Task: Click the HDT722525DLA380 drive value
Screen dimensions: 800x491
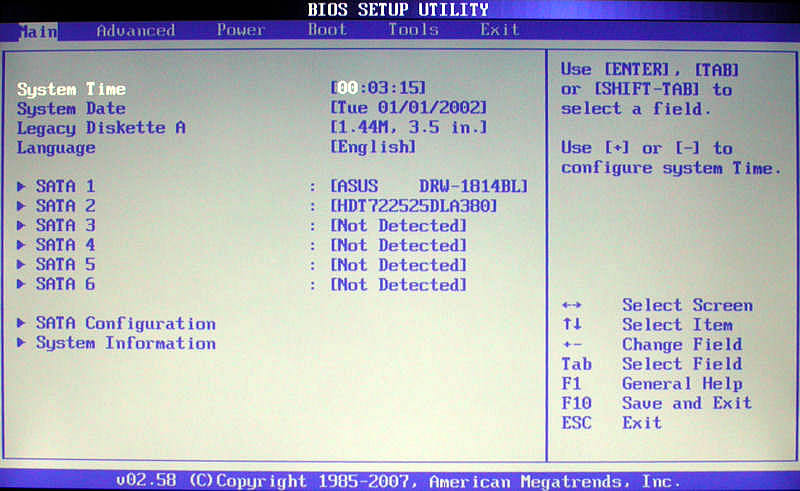Action: pyautogui.click(x=414, y=206)
